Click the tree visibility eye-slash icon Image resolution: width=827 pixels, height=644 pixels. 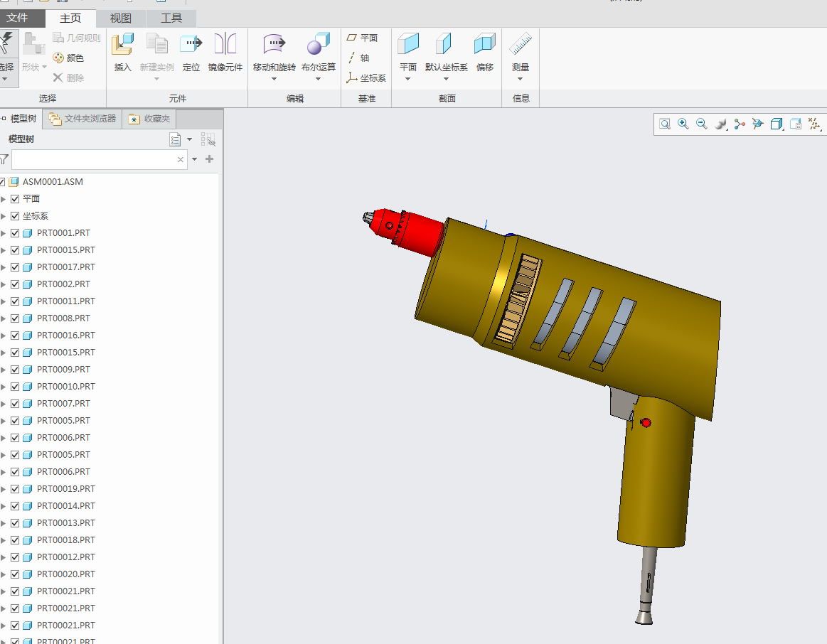(208, 139)
